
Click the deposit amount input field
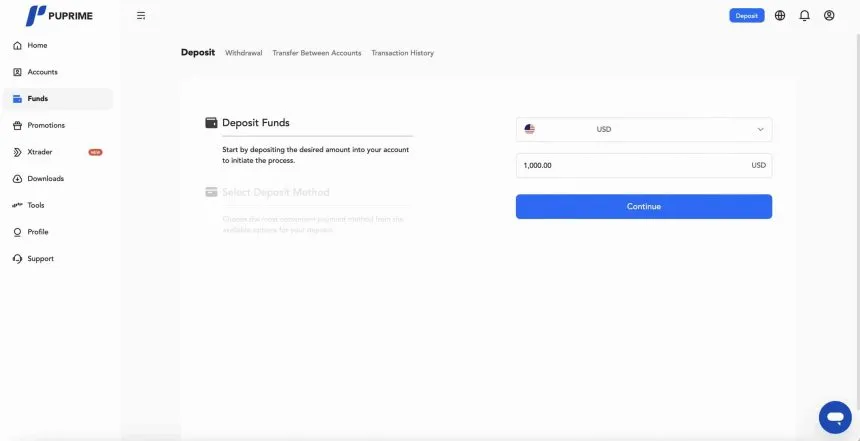click(630, 165)
